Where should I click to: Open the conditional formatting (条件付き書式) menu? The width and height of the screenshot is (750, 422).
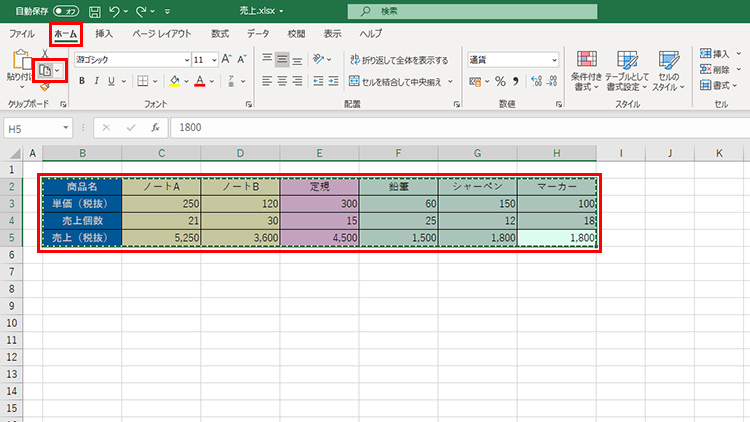(x=585, y=70)
